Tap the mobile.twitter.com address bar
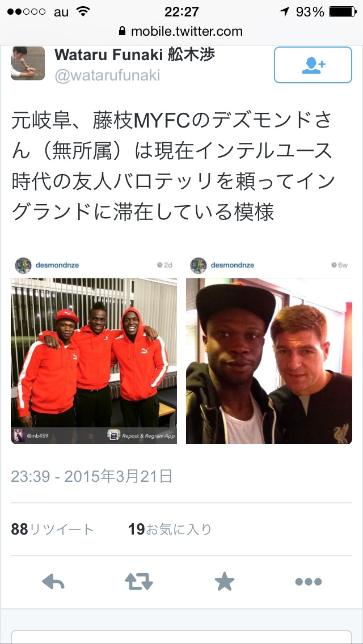Viewport: 363px width, 644px height. point(181,31)
